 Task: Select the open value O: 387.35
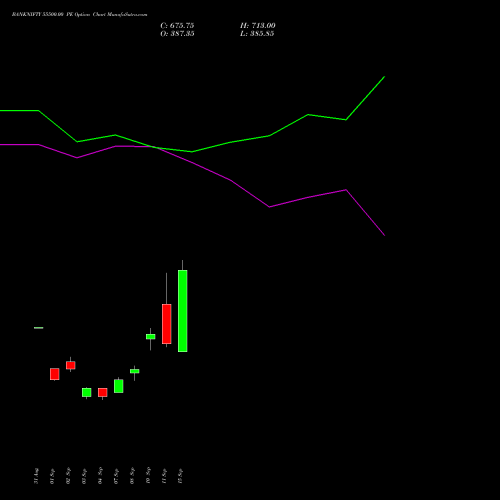(x=177, y=33)
